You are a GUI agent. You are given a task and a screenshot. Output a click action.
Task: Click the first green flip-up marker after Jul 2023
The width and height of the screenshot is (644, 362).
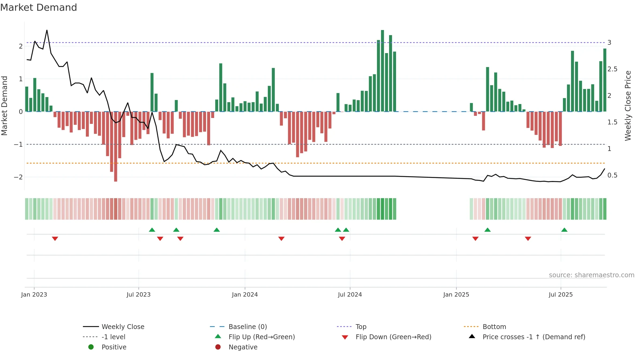(x=152, y=230)
